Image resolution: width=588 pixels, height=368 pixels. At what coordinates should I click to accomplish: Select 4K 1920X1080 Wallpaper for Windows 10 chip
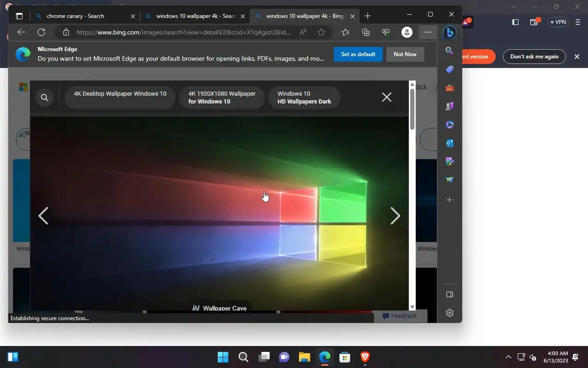[x=222, y=97]
